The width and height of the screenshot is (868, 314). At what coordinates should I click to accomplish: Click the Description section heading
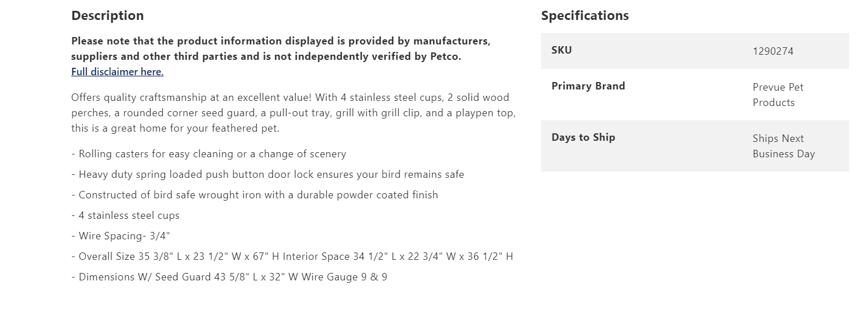point(107,15)
